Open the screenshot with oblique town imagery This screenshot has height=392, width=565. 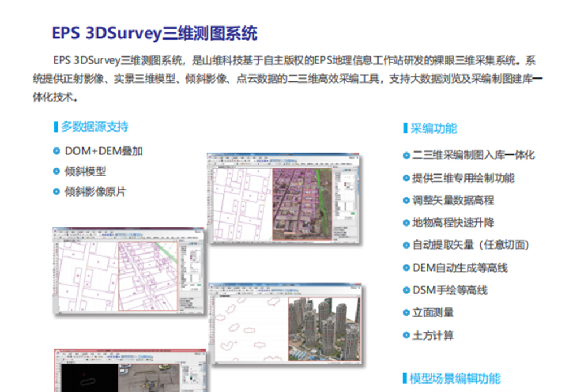click(x=284, y=198)
